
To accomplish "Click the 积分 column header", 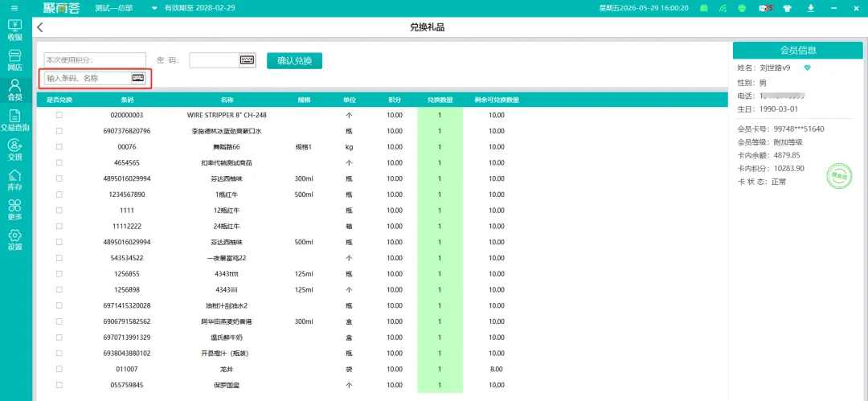I will tap(395, 100).
